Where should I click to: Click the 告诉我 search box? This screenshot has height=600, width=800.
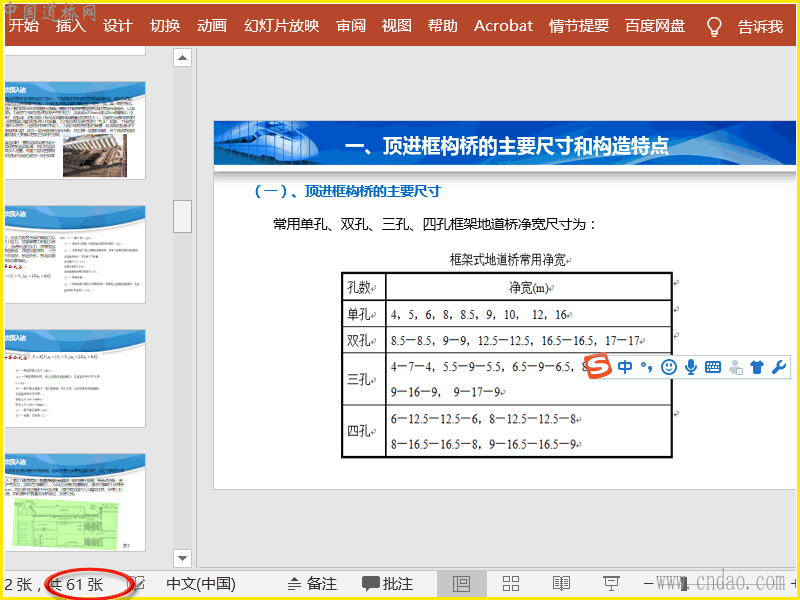(760, 26)
